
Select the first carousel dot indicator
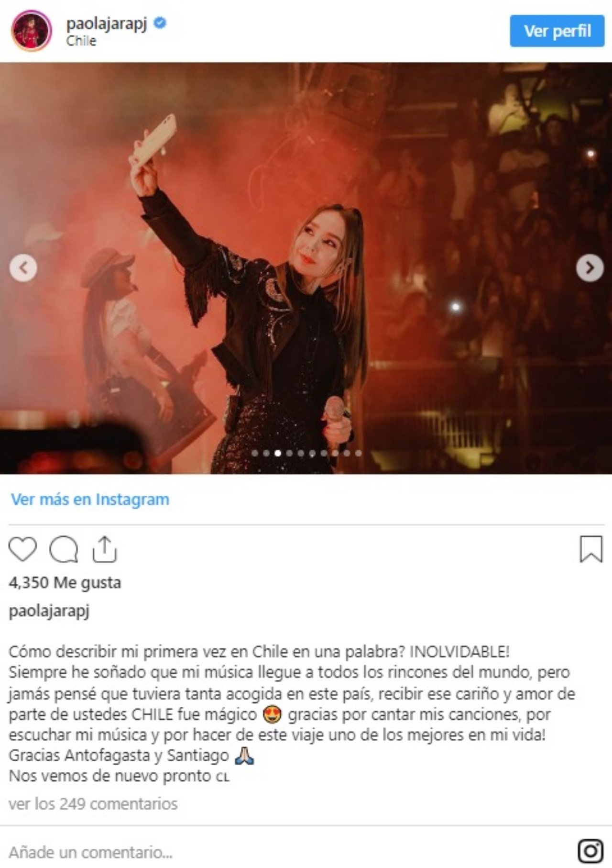point(255,453)
